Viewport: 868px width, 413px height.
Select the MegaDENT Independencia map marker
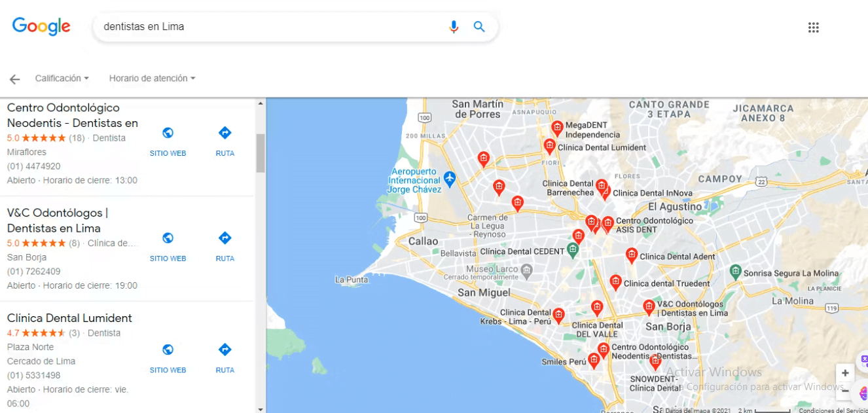tap(557, 128)
